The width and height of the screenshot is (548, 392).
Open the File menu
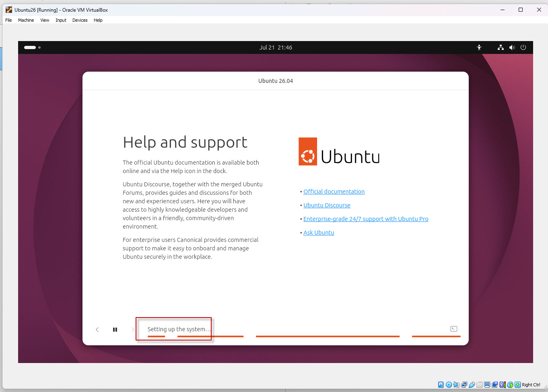pyautogui.click(x=8, y=20)
